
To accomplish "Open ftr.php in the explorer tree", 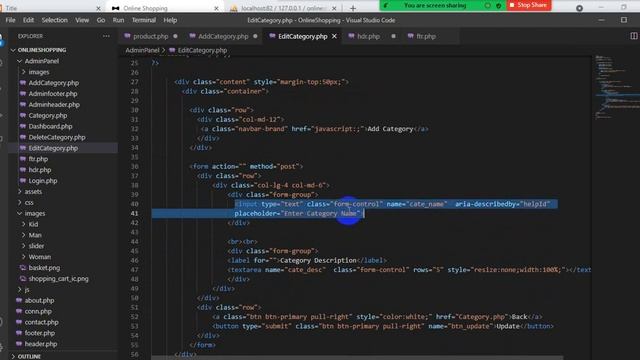I will click(x=38, y=159).
